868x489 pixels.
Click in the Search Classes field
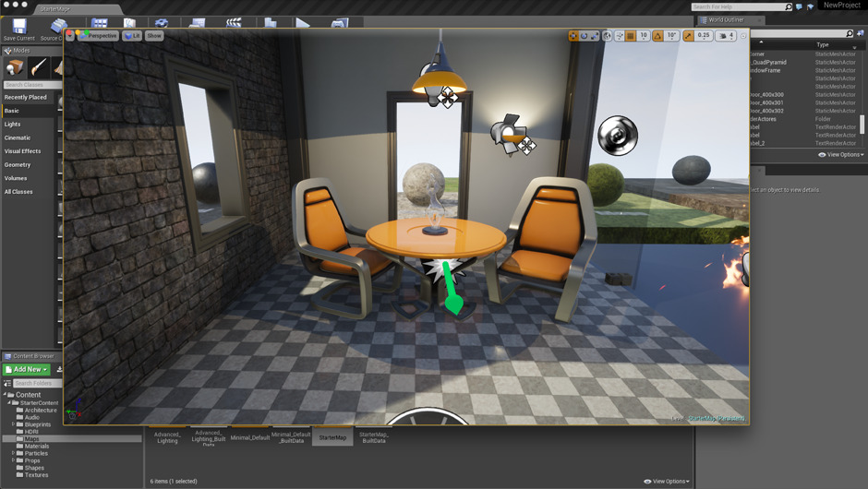pyautogui.click(x=32, y=85)
